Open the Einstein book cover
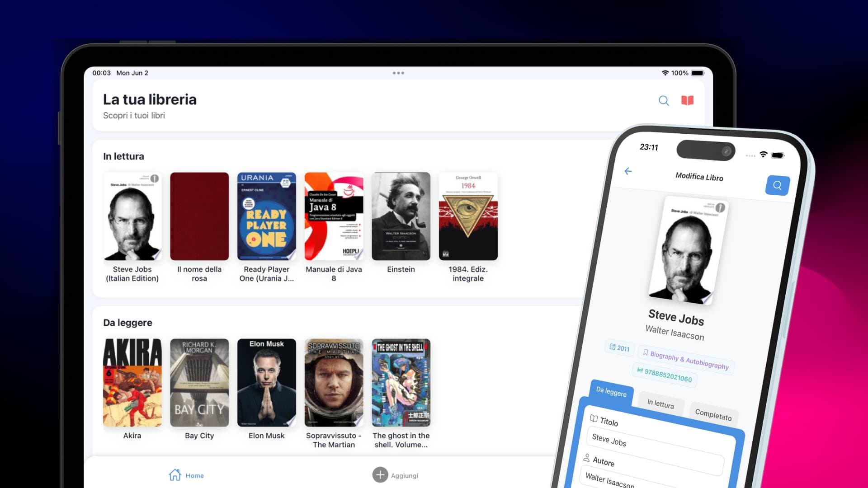 pos(401,216)
